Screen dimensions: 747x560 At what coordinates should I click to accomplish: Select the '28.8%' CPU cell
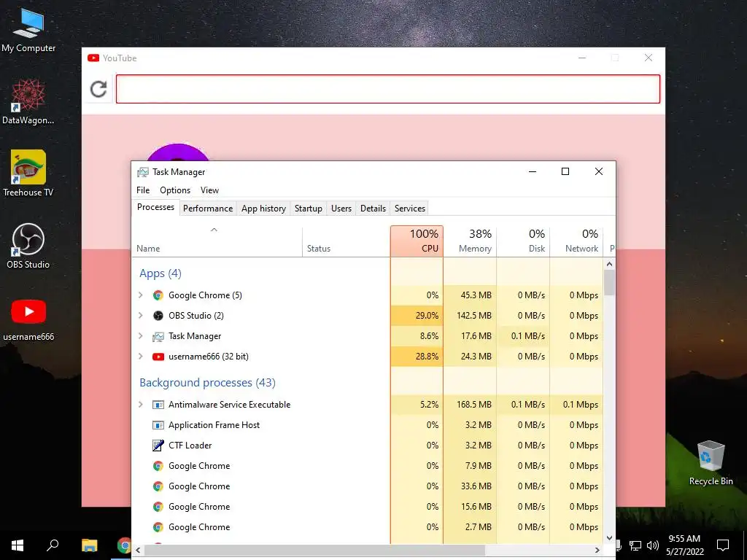click(x=417, y=357)
